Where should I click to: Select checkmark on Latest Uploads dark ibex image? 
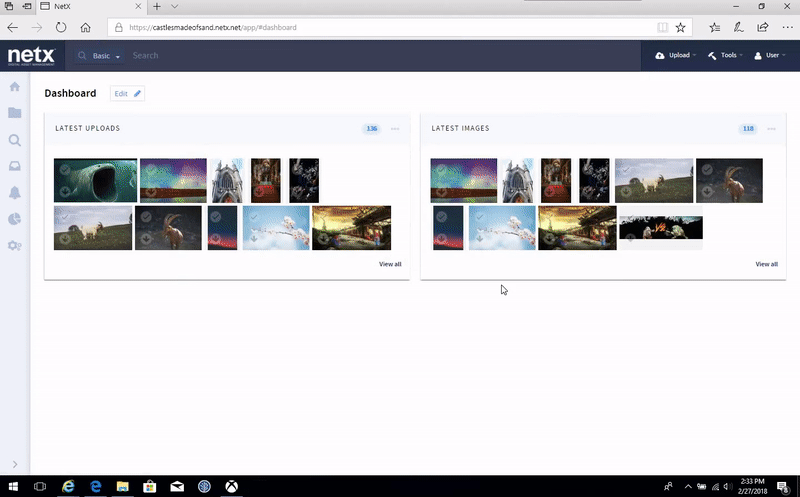click(146, 216)
